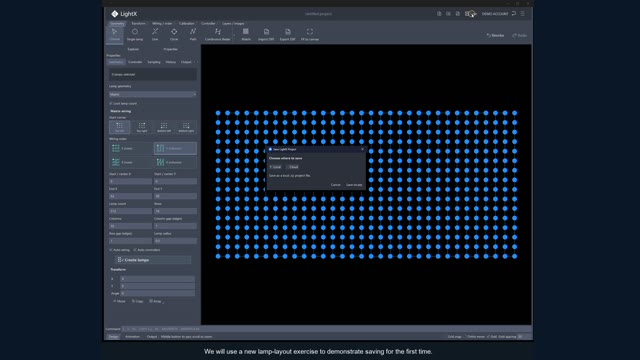
Task: Select the Choose pointer tool
Action: coord(114,34)
